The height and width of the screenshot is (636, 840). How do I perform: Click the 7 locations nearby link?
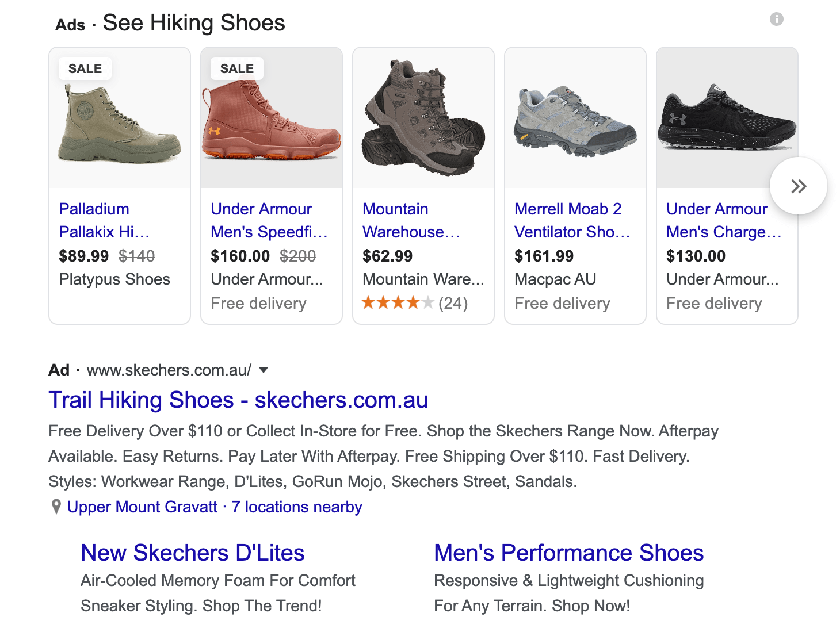click(297, 507)
